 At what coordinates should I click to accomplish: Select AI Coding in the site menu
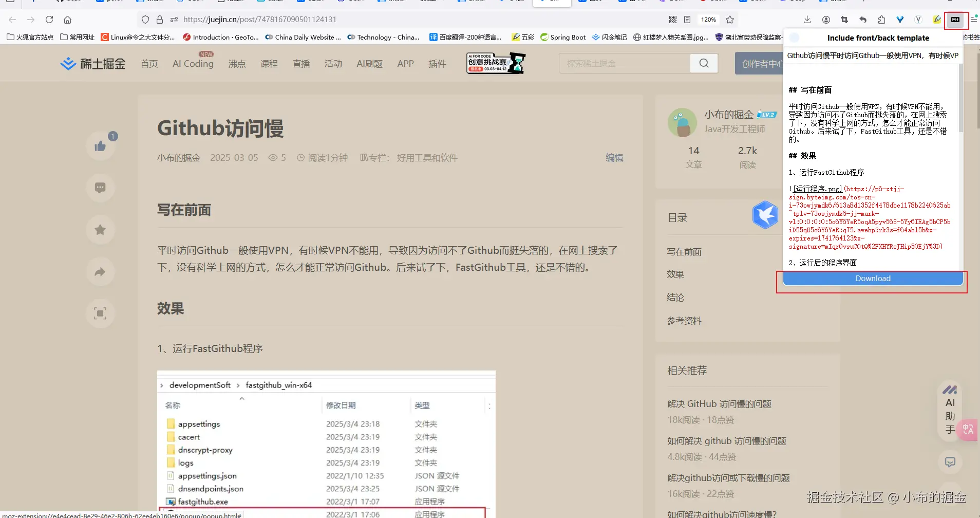193,63
